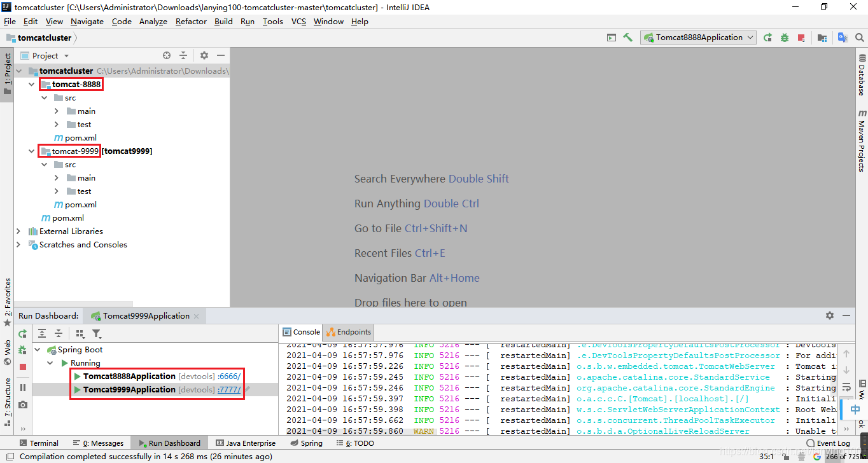
Task: Collapse the tomcatcluster root node
Action: 19,71
